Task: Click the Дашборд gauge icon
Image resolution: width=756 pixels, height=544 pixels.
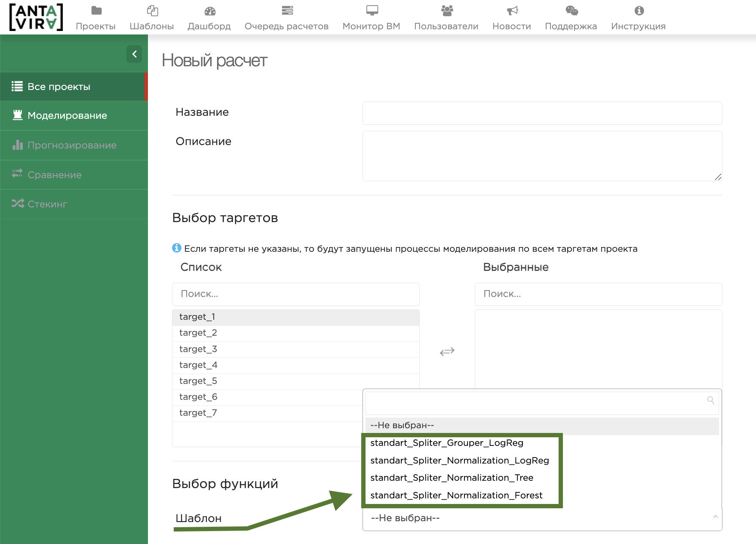Action: [209, 11]
